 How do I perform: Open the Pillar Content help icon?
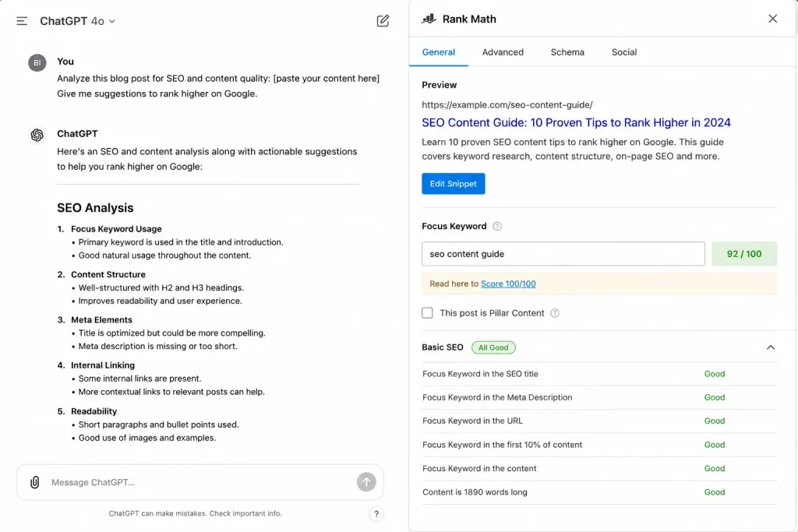click(555, 313)
